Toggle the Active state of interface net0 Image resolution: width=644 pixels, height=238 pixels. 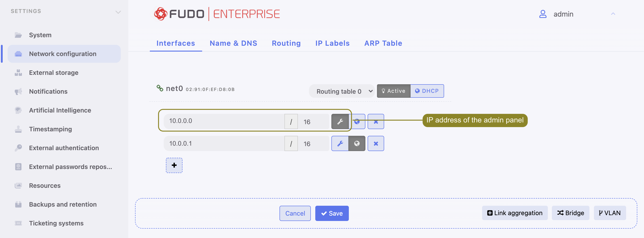pyautogui.click(x=394, y=91)
